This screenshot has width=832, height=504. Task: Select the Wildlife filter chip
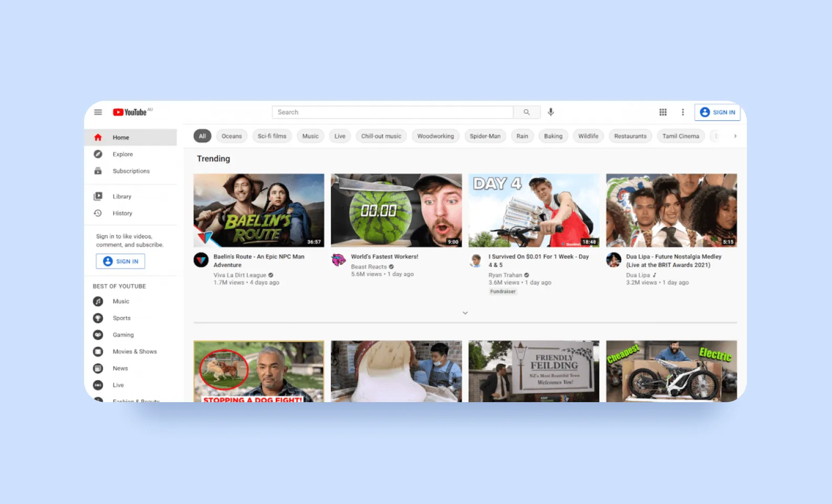pos(588,136)
